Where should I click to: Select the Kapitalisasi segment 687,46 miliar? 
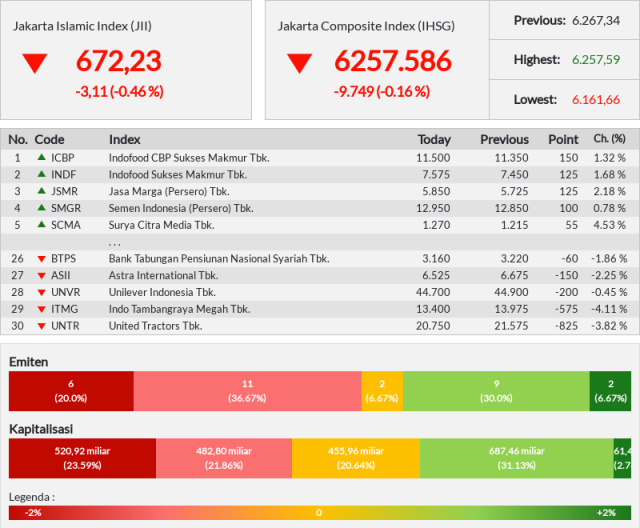coord(517,458)
